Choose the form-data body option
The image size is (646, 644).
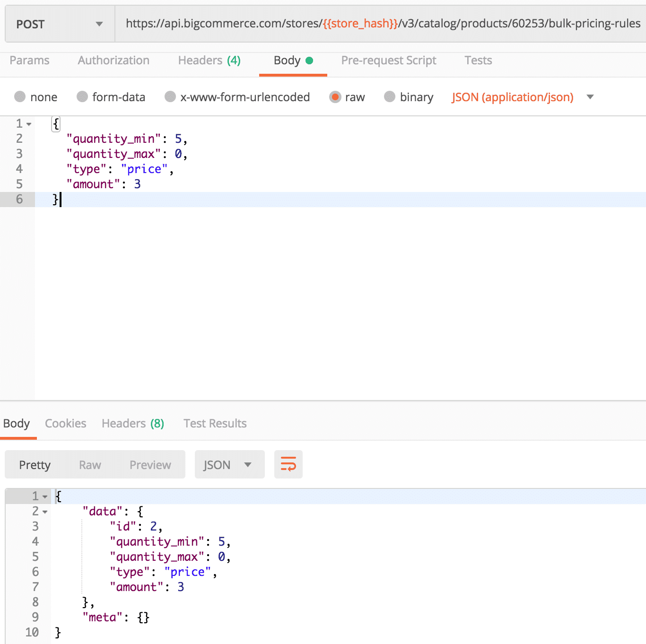tap(82, 97)
